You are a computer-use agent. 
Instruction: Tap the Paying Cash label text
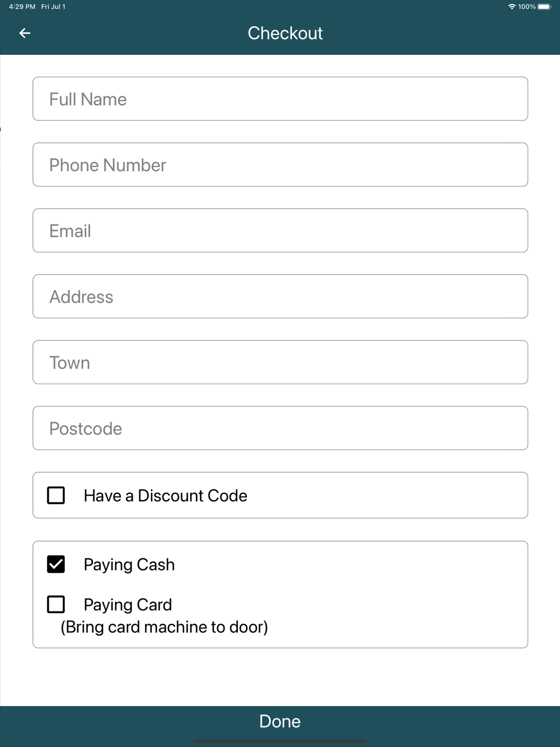click(x=129, y=564)
